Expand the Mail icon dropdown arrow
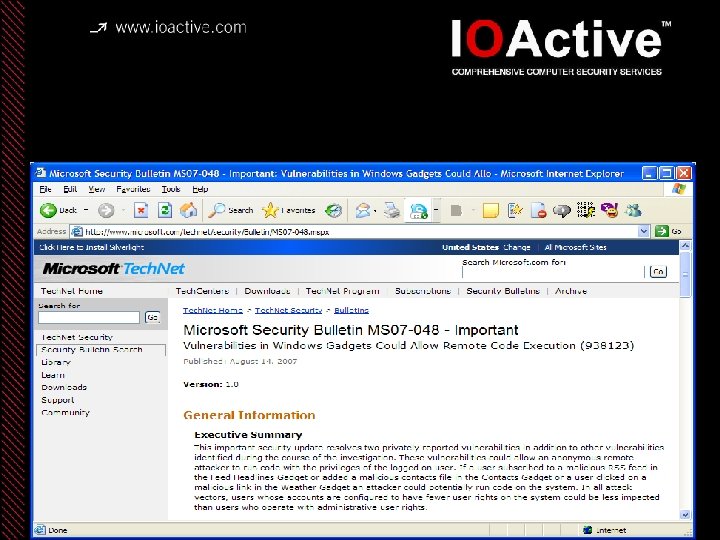720x540 pixels. pyautogui.click(x=375, y=211)
